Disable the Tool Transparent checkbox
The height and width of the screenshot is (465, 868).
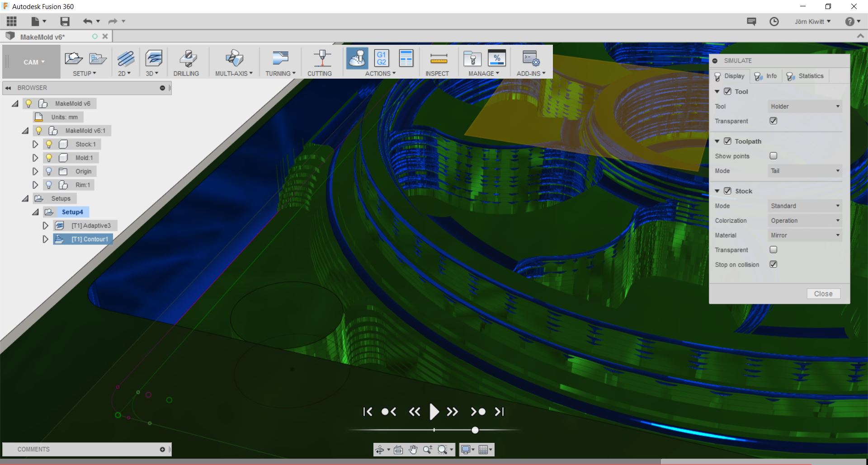click(x=773, y=121)
